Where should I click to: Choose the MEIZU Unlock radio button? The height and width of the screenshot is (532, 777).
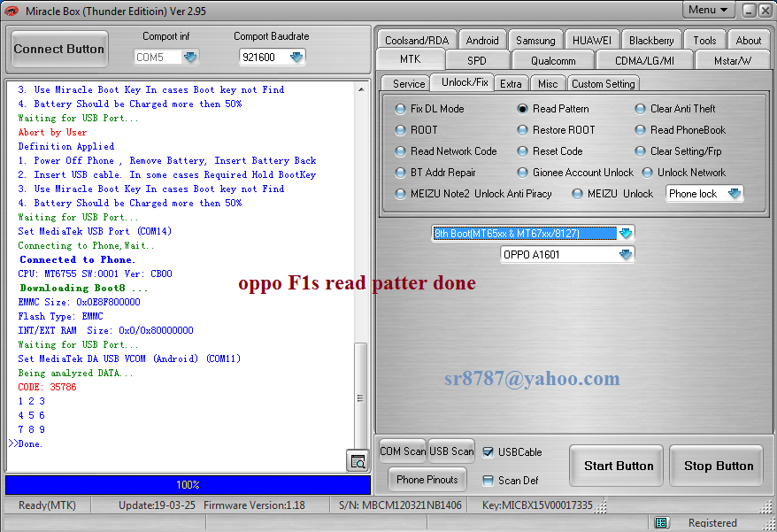(577, 194)
